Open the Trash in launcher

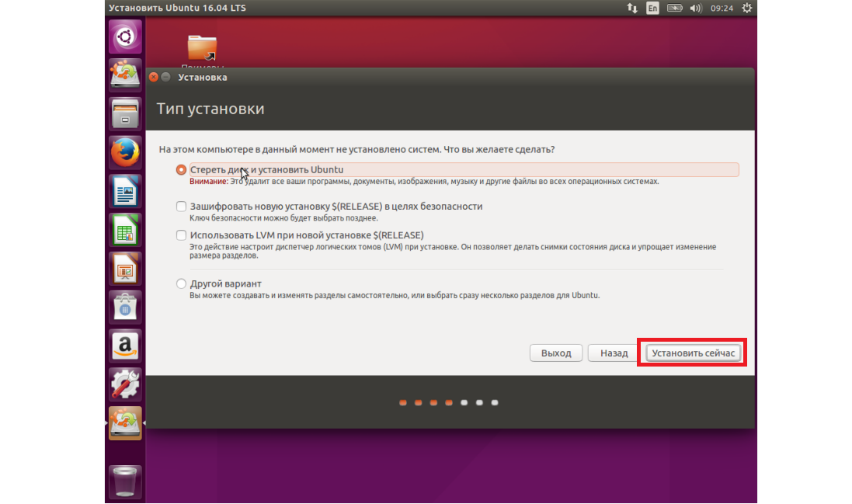(x=125, y=481)
